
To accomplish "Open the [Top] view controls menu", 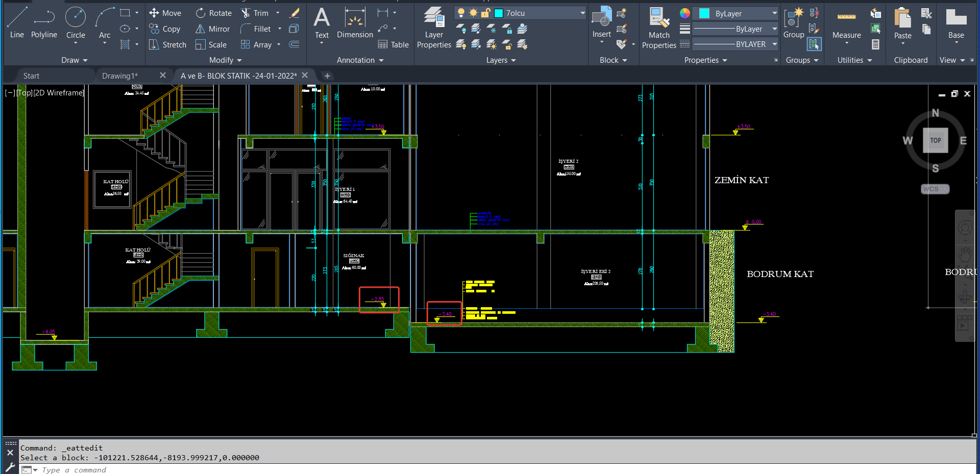I will click(x=24, y=93).
